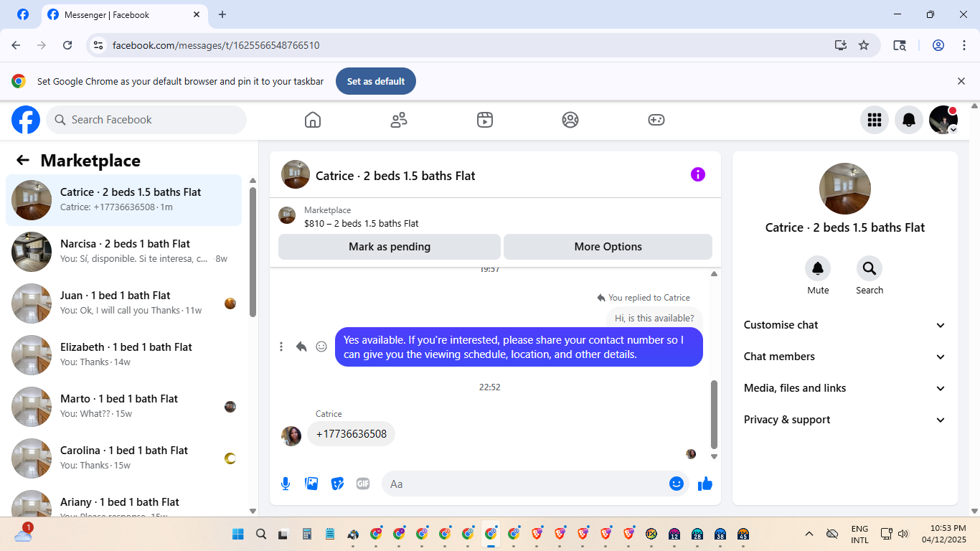Open the Windows Start menu
This screenshot has width=980, height=551.
tap(238, 534)
